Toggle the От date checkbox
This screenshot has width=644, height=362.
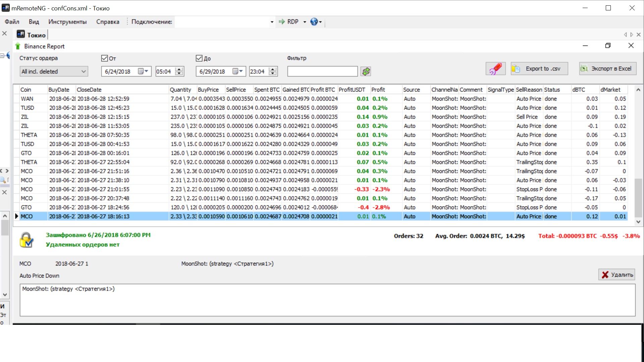click(x=104, y=58)
